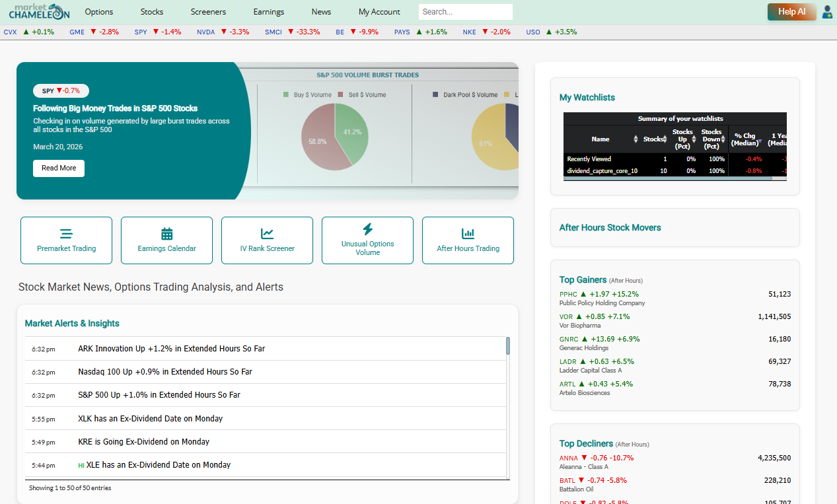Click the Premarket Trading list icon

pyautogui.click(x=66, y=234)
